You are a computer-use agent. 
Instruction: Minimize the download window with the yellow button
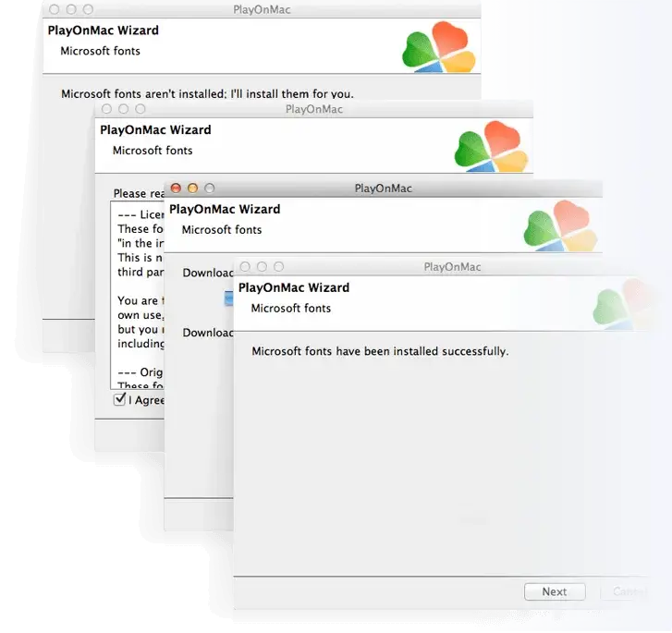[x=192, y=189]
